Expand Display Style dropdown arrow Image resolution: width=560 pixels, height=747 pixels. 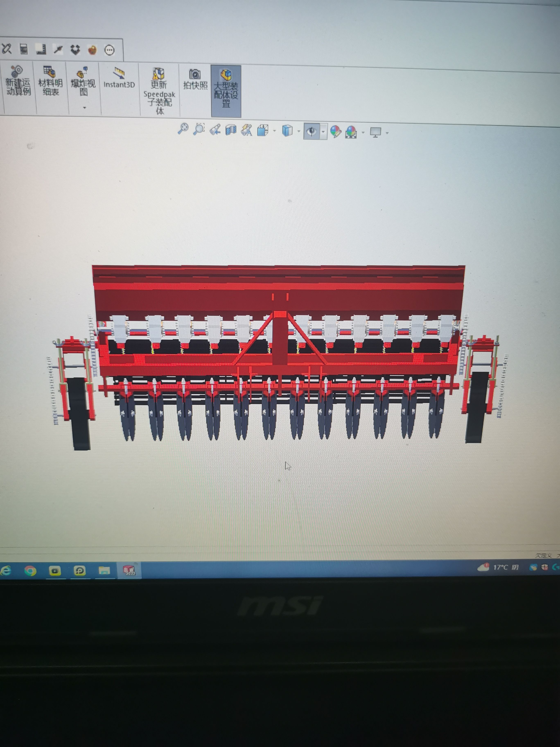[299, 131]
